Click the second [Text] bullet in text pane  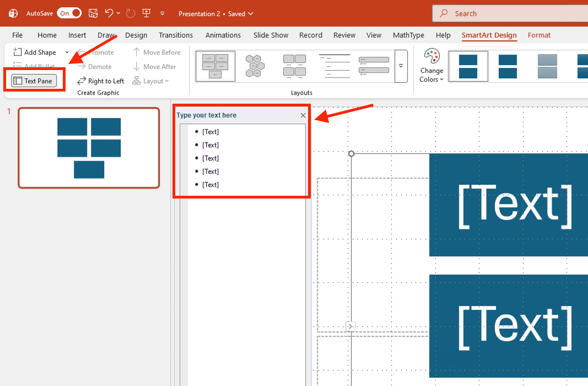[211, 145]
